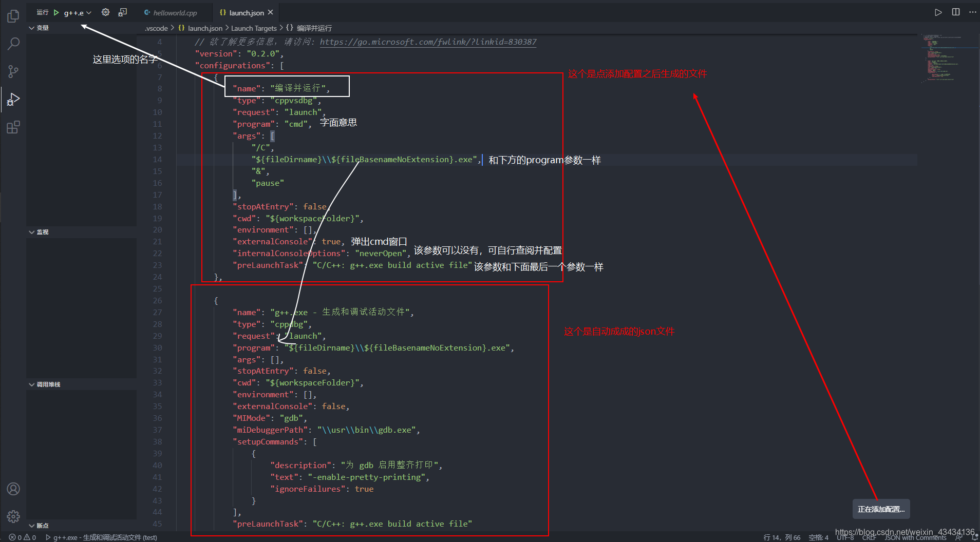Viewport: 980px width, 542px height.
Task: Click the "program": "cmd" value
Action: coord(296,124)
